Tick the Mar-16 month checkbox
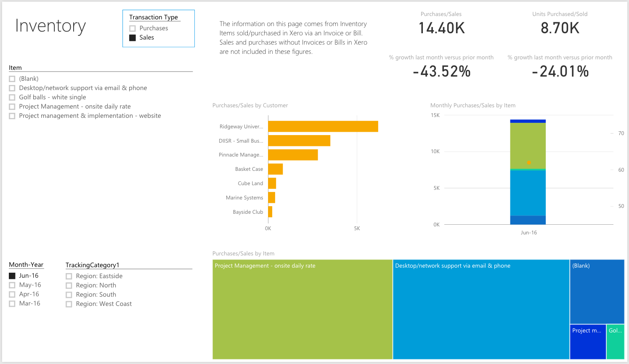This screenshot has width=629, height=364. pyautogui.click(x=12, y=303)
